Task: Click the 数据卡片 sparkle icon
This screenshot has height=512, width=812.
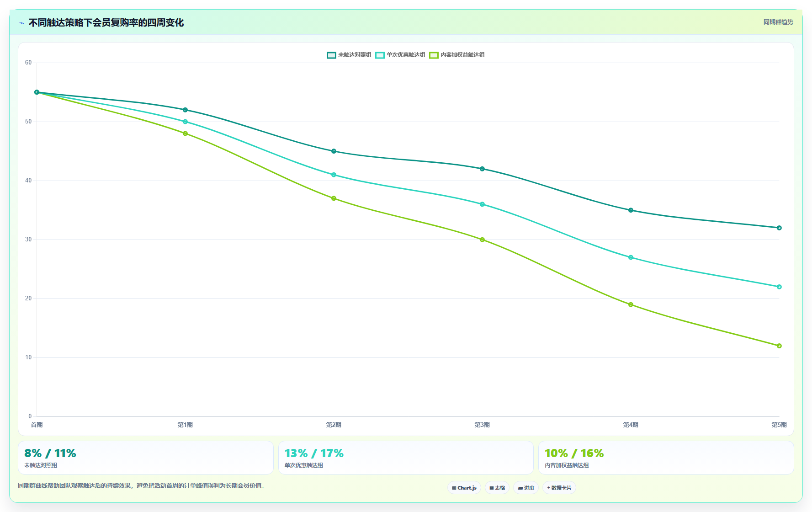Action: 548,488
